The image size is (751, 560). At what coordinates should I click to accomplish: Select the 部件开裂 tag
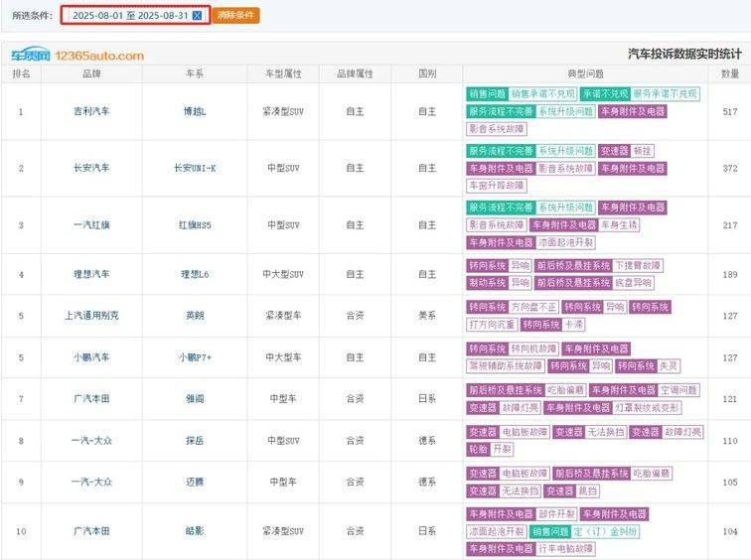pyautogui.click(x=556, y=514)
